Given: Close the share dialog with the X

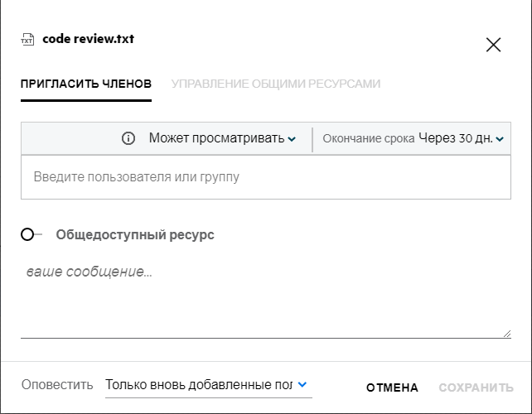Looking at the screenshot, I should tap(493, 45).
